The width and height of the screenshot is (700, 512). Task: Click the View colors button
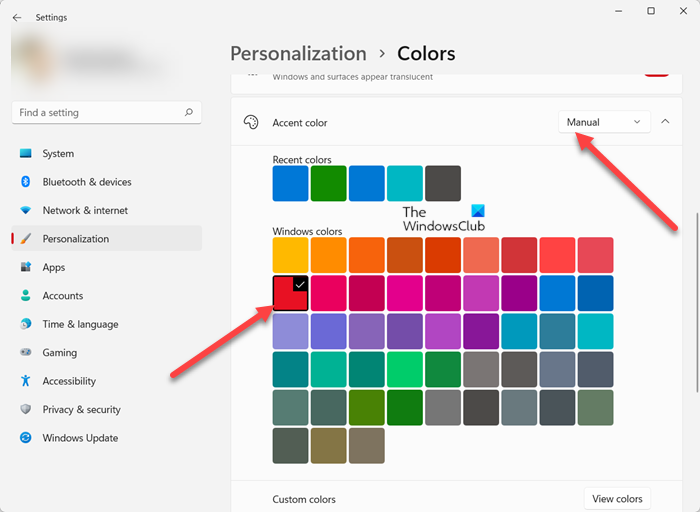tap(617, 499)
